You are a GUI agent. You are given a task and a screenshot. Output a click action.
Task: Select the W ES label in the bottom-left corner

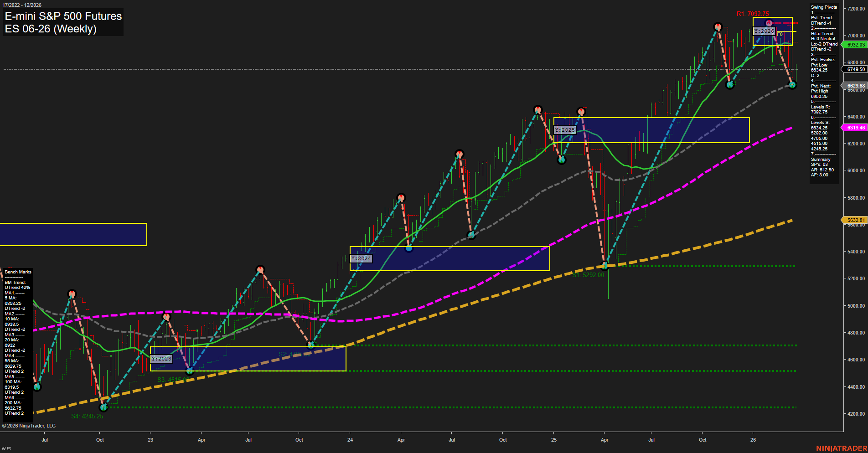6,448
